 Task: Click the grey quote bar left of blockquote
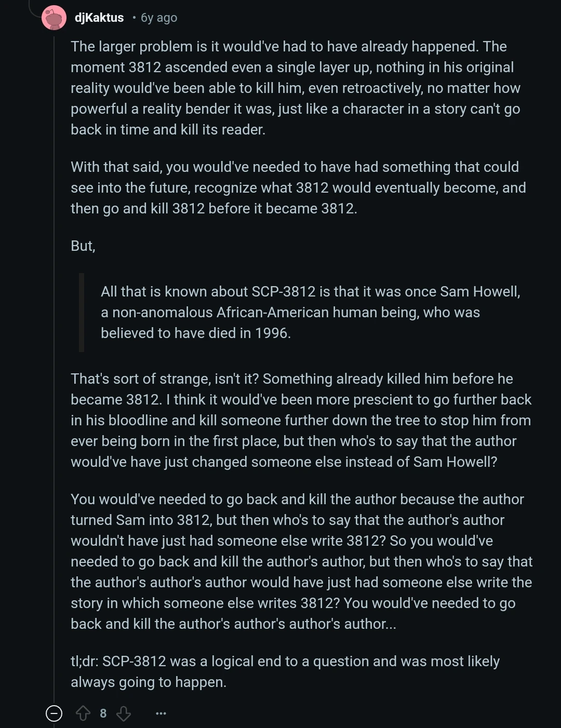pos(82,312)
